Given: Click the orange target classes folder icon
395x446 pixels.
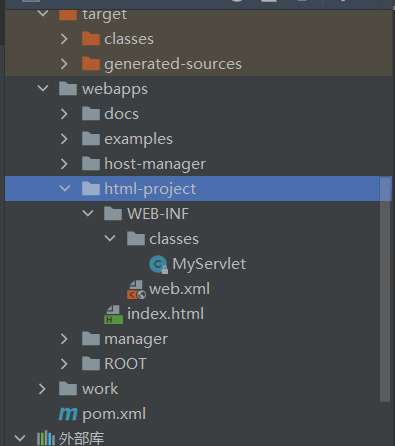Looking at the screenshot, I should pyautogui.click(x=91, y=39).
